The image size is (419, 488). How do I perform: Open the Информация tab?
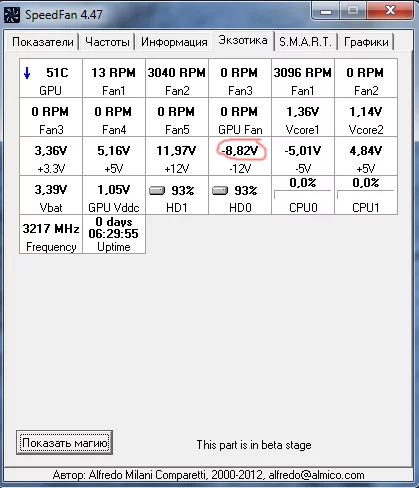[174, 42]
